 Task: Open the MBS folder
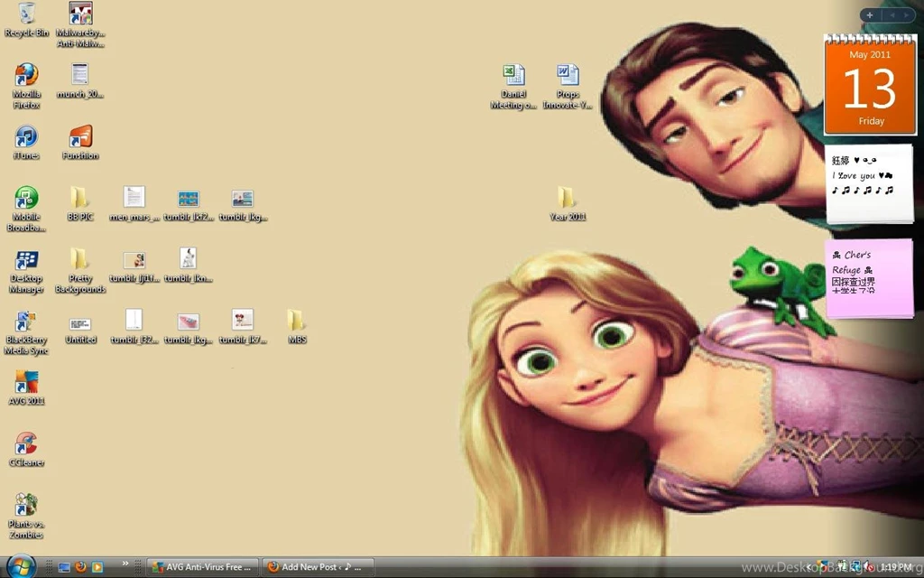click(297, 326)
